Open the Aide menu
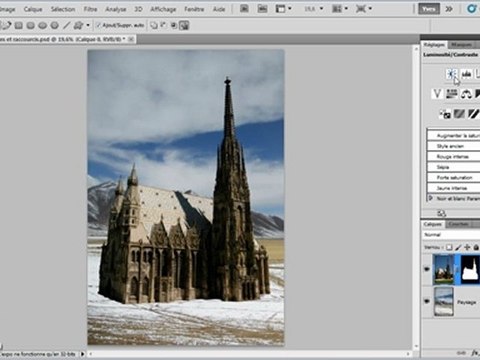 coord(219,9)
